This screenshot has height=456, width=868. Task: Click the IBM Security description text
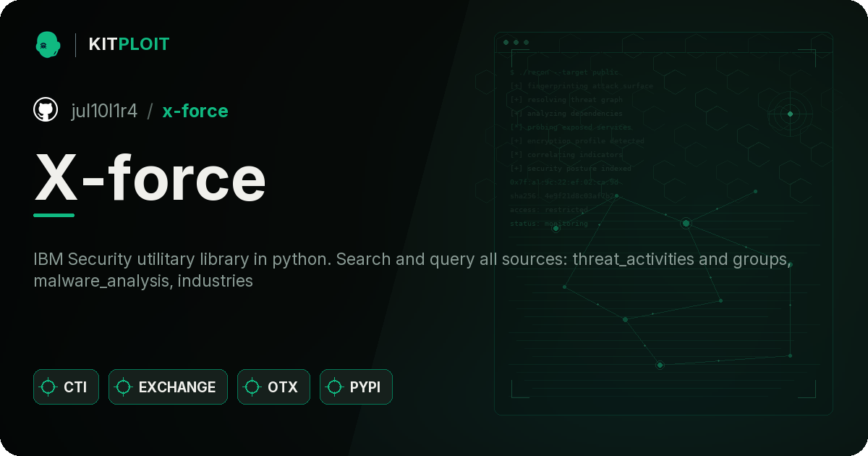point(412,270)
